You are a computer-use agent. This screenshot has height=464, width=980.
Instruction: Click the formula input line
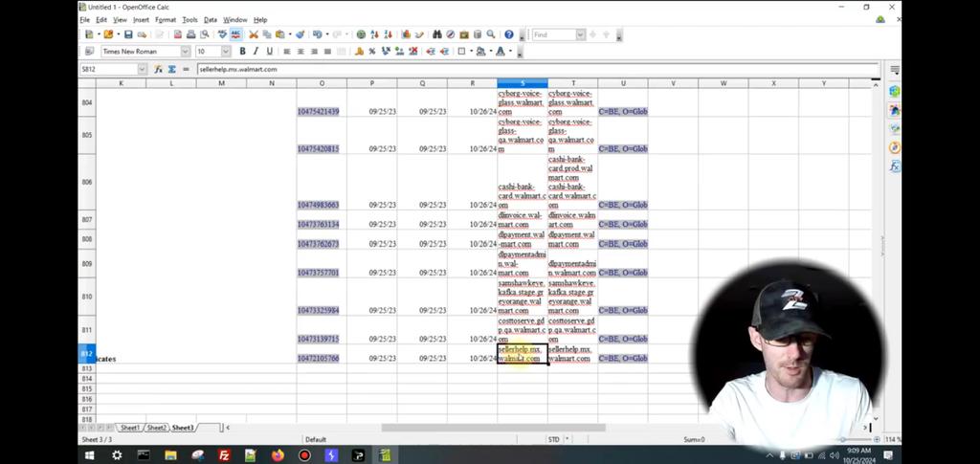coord(538,69)
